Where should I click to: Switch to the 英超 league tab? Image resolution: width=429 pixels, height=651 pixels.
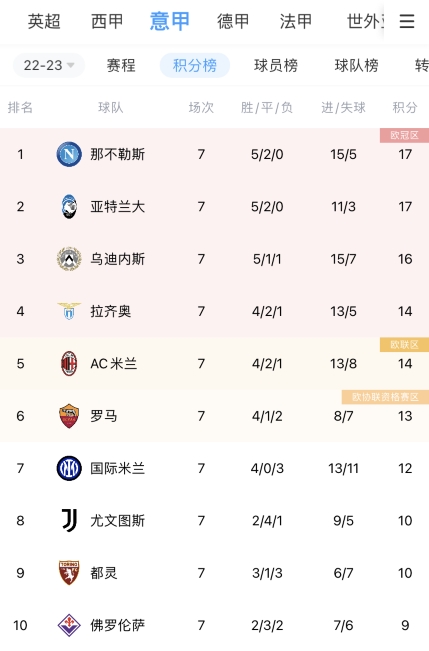tap(44, 21)
